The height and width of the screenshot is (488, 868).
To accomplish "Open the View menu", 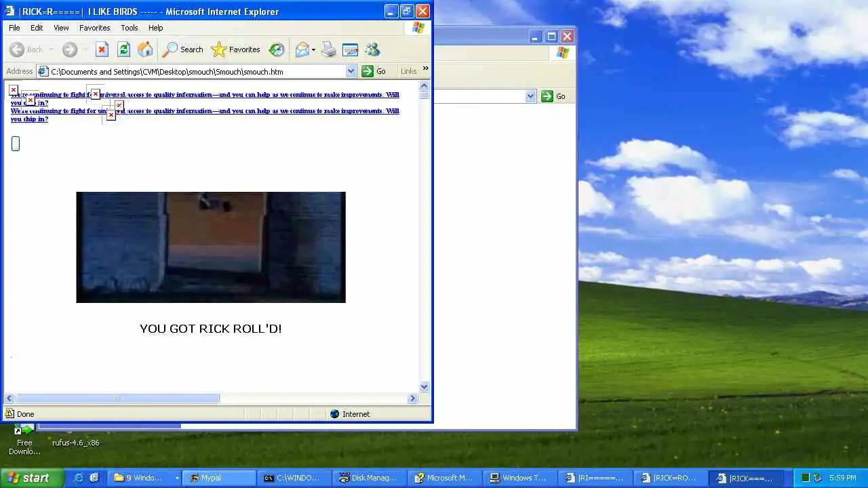I will pyautogui.click(x=61, y=28).
